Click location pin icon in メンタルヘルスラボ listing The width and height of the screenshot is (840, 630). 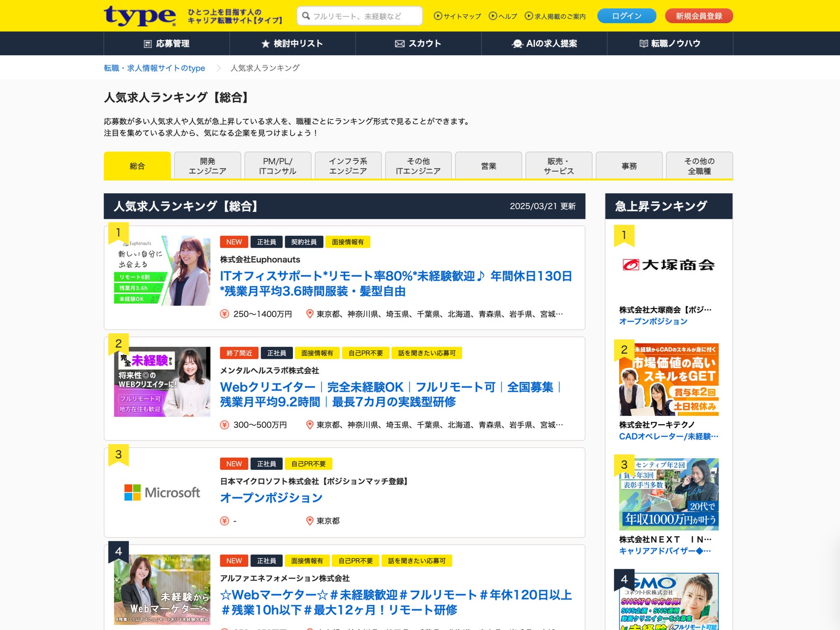click(x=309, y=425)
